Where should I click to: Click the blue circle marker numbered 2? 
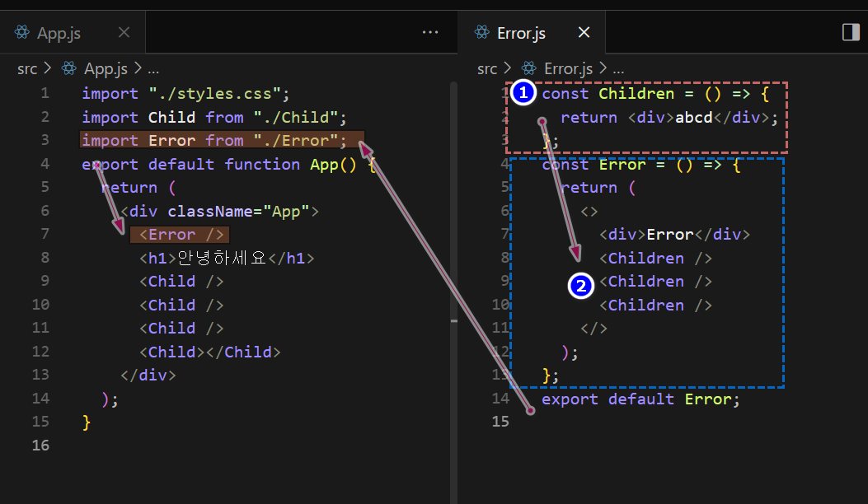pyautogui.click(x=582, y=287)
